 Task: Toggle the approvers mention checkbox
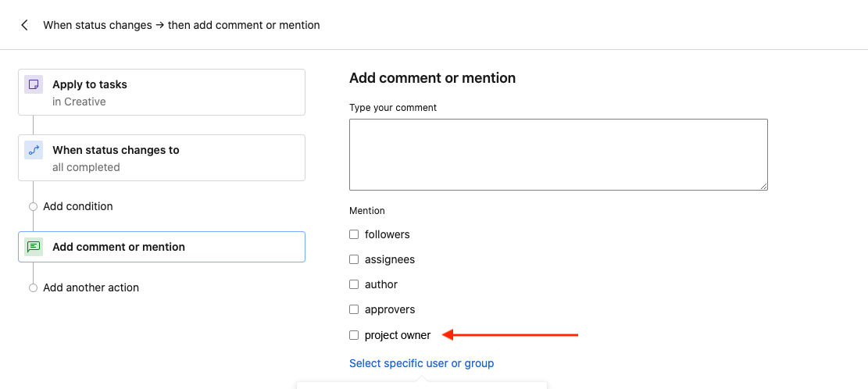pos(354,309)
